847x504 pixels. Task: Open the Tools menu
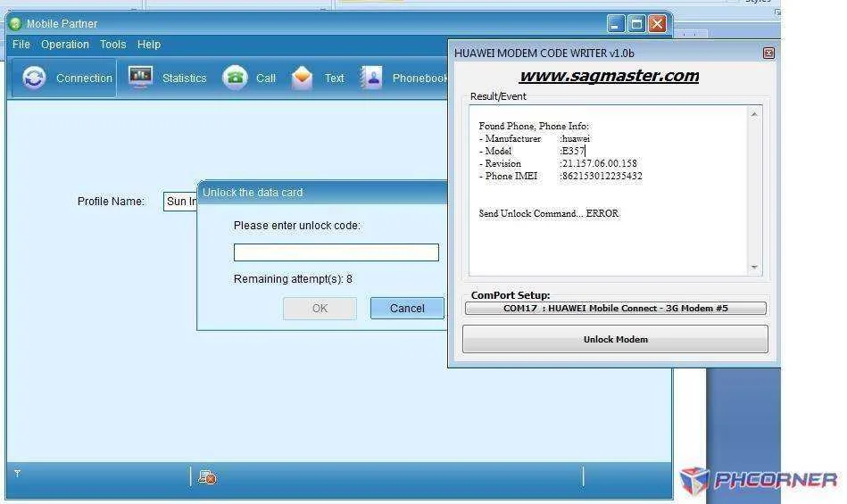point(112,45)
